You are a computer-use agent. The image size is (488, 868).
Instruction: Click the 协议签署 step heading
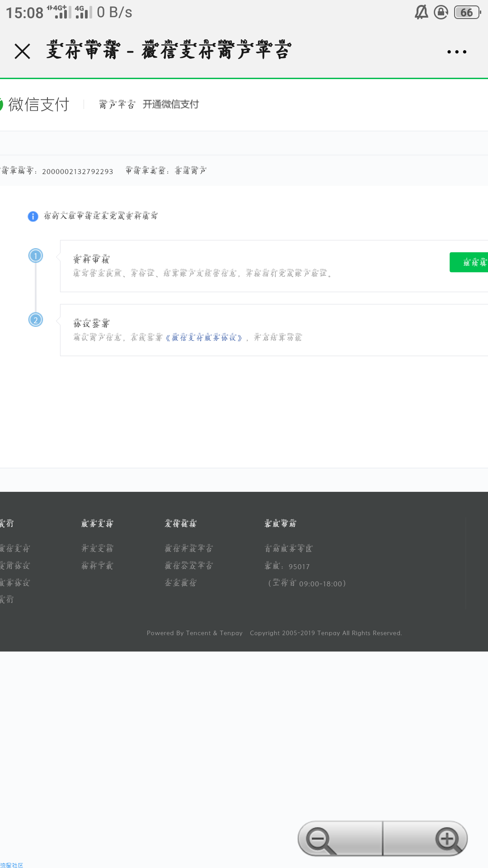(x=91, y=324)
